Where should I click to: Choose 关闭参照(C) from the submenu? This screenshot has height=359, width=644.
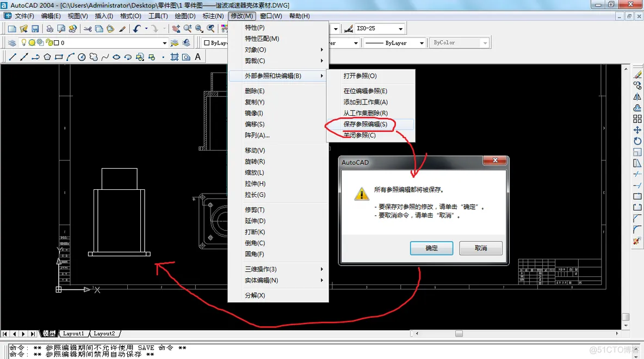371,135
